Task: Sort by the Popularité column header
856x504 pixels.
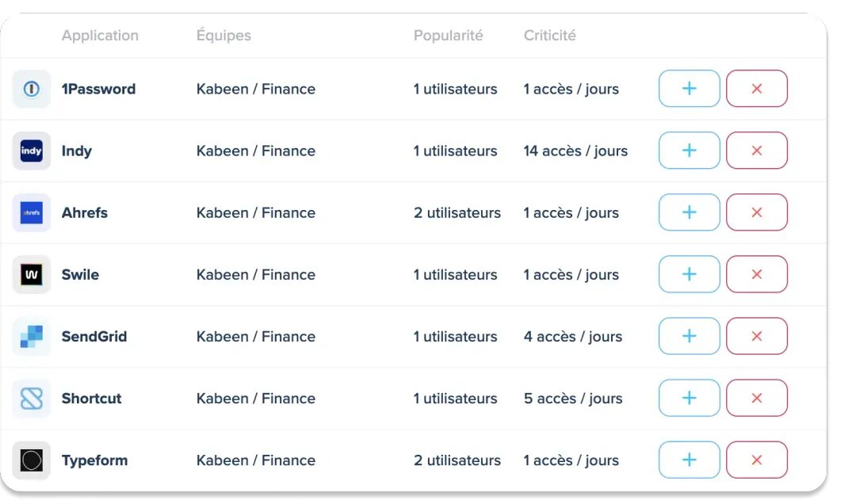Action: pos(448,36)
